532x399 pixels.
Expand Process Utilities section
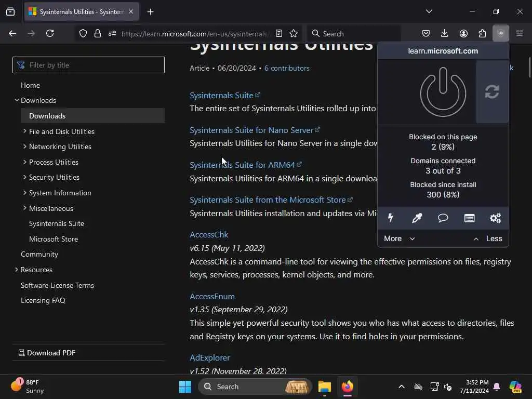24,162
